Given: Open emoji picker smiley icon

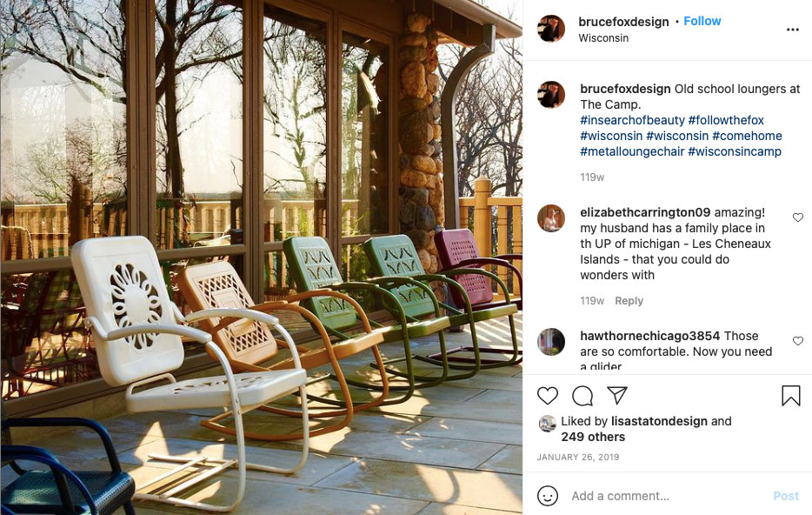Looking at the screenshot, I should pyautogui.click(x=548, y=496).
